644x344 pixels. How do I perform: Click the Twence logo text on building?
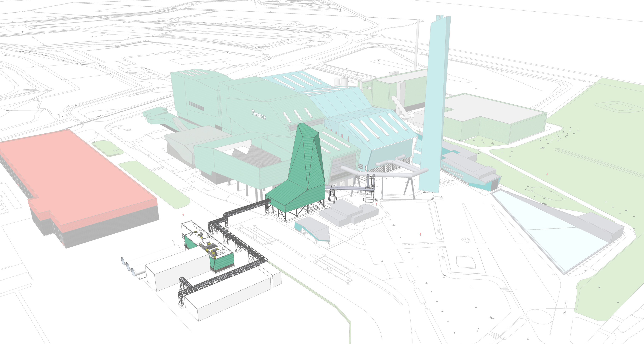click(x=259, y=115)
